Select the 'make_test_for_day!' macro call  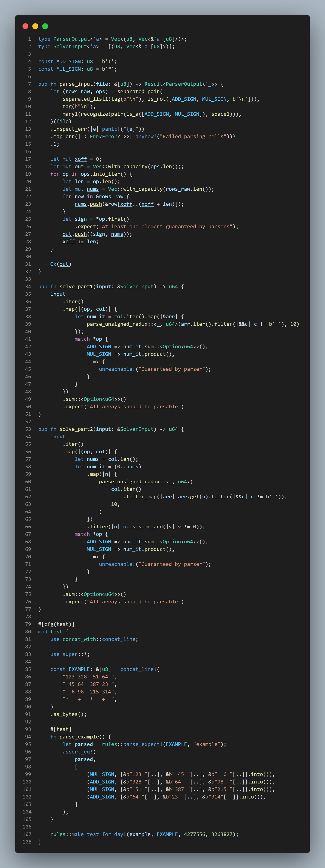click(x=99, y=834)
